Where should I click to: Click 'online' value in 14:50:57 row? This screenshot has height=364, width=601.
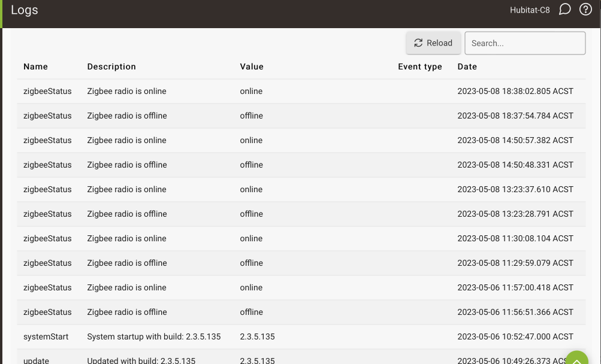click(x=251, y=140)
